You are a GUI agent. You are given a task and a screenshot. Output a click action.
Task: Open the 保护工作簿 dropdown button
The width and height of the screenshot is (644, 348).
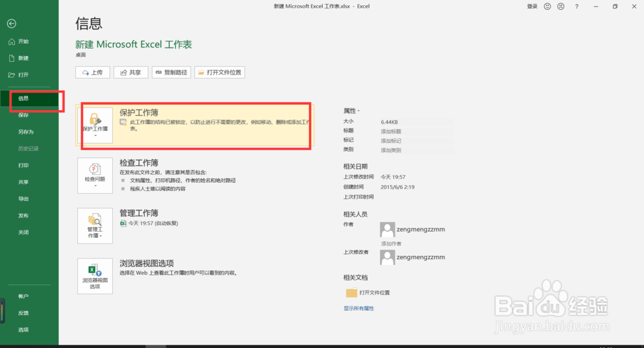point(95,125)
